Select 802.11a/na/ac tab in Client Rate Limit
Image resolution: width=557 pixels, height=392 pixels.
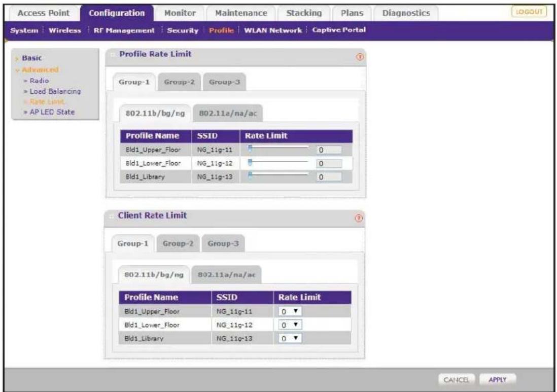point(227,275)
